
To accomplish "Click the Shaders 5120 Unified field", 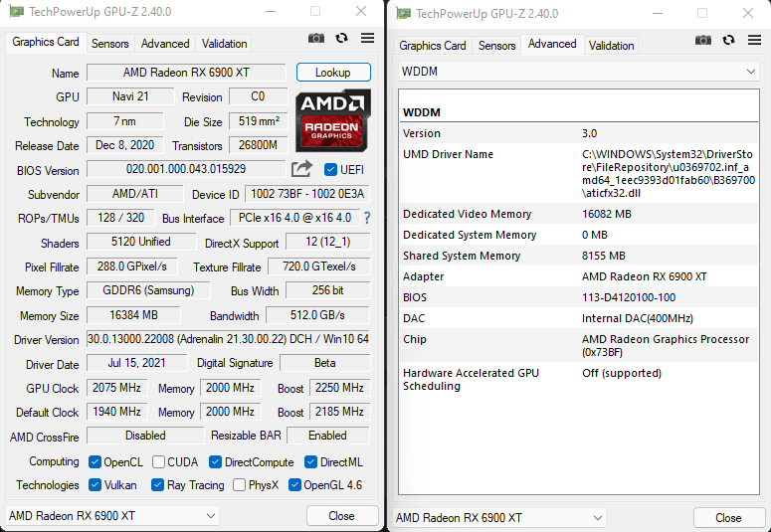I will point(141,242).
